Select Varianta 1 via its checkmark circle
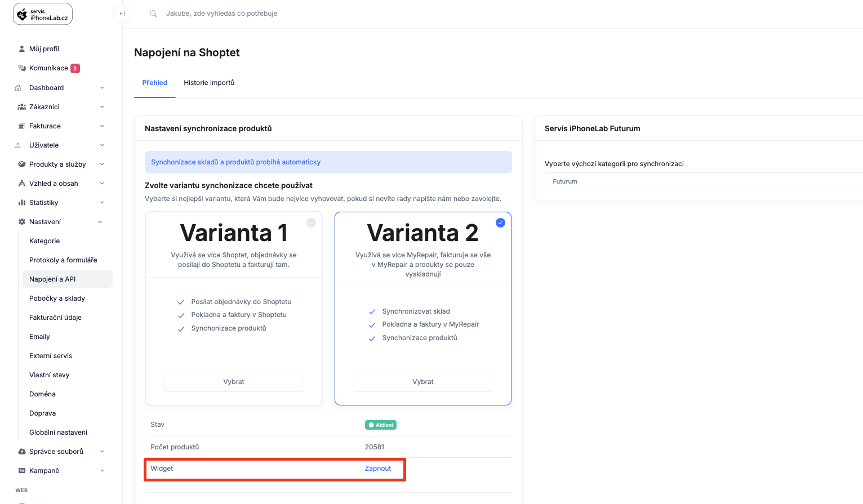This screenshot has width=863, height=504. [x=312, y=222]
